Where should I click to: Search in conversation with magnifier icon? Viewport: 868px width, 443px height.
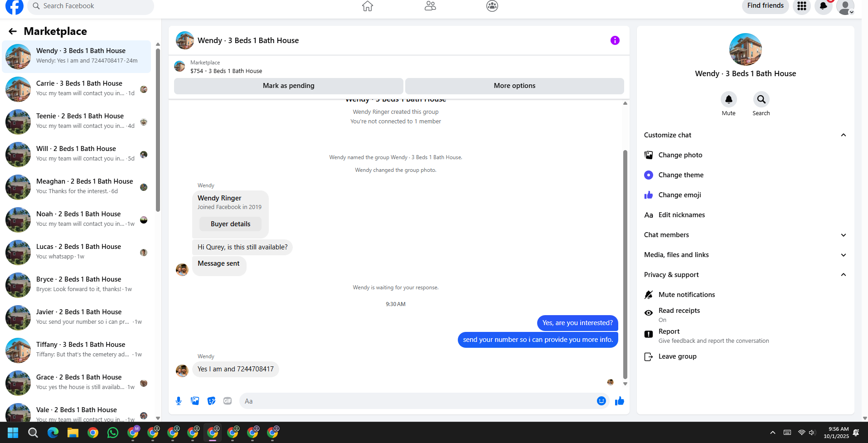click(761, 99)
